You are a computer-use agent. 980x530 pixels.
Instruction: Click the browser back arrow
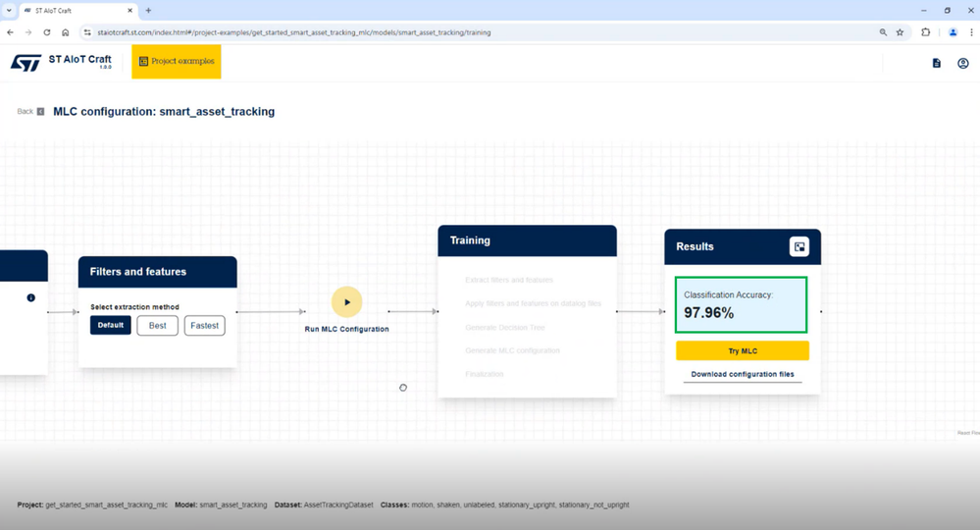click(x=11, y=32)
